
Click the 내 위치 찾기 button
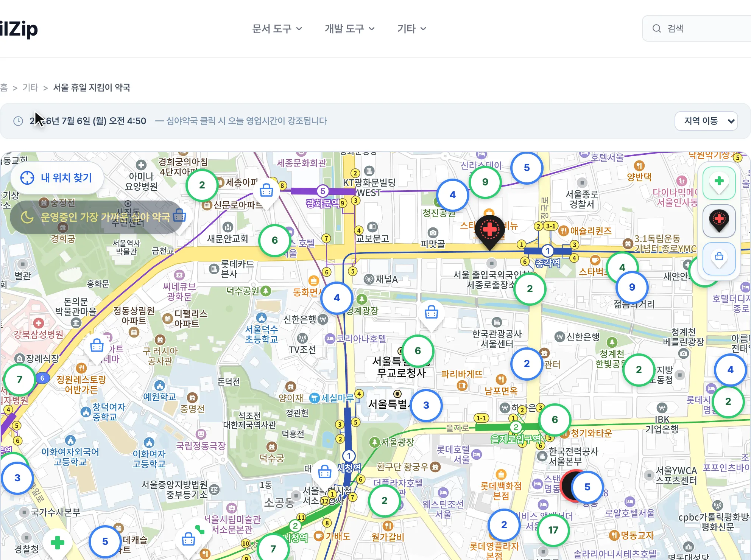pyautogui.click(x=57, y=178)
